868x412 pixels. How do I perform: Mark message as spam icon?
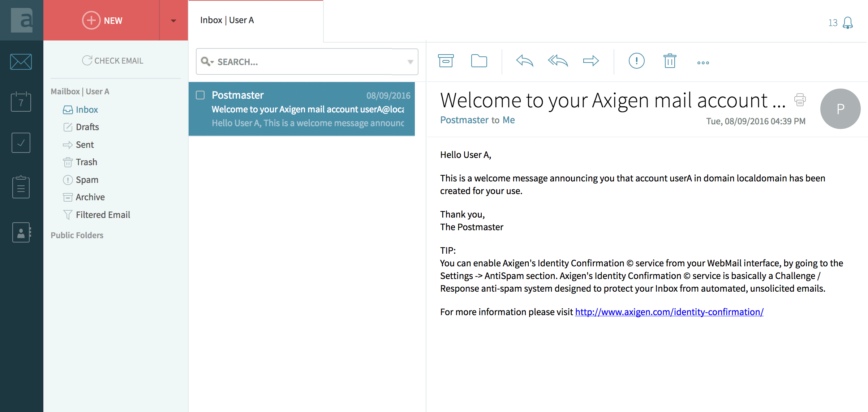pyautogui.click(x=636, y=61)
